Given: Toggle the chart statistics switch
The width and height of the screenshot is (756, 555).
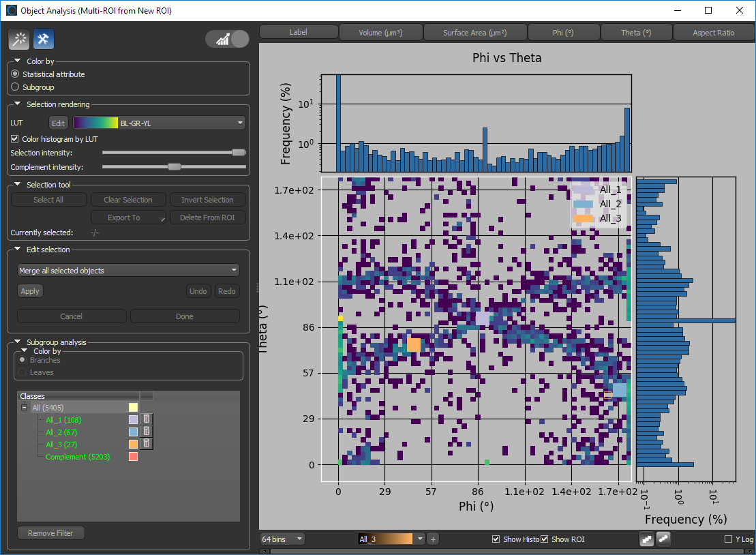Looking at the screenshot, I should click(x=228, y=40).
